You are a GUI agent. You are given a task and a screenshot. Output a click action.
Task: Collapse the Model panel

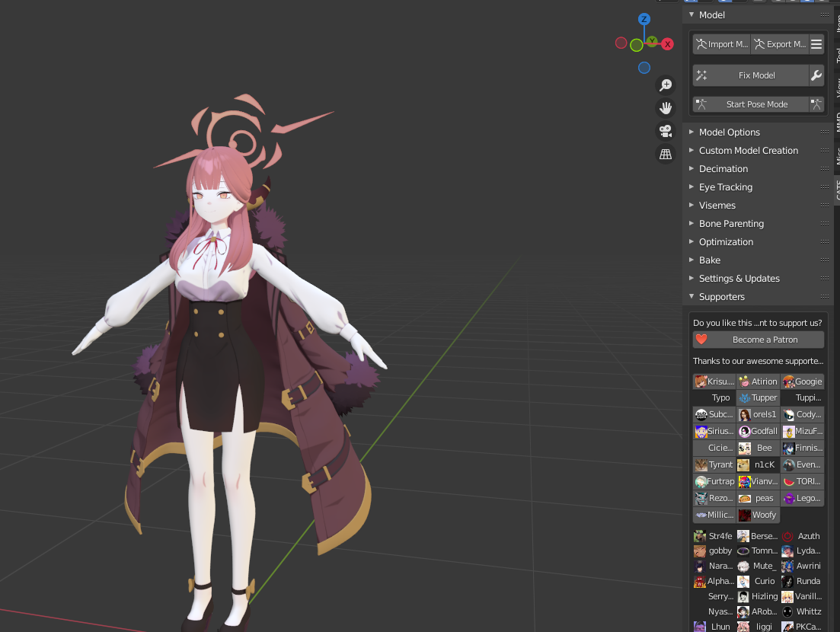click(x=691, y=15)
